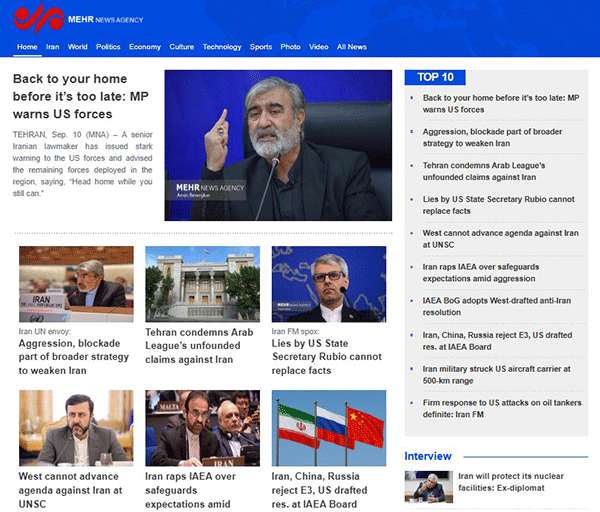This screenshot has width=600, height=512.
Task: Open Top 10 item 'Firm response to US attacks on oil tankers'
Action: coord(502,408)
